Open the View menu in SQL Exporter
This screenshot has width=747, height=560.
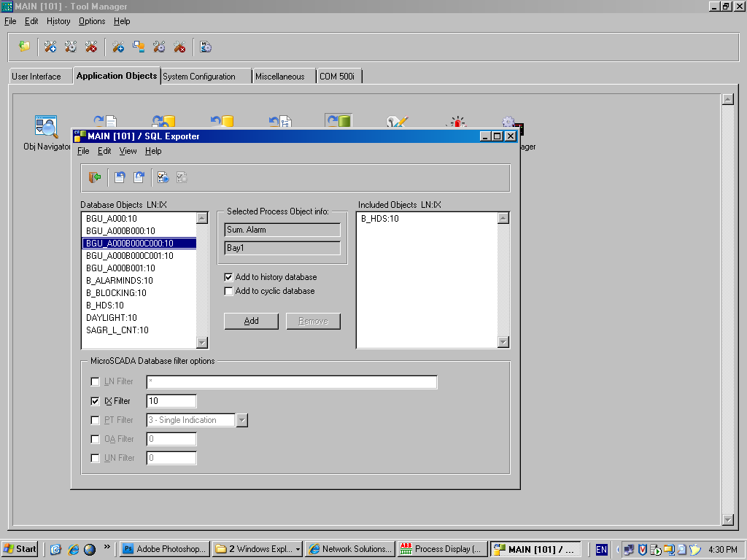click(128, 151)
